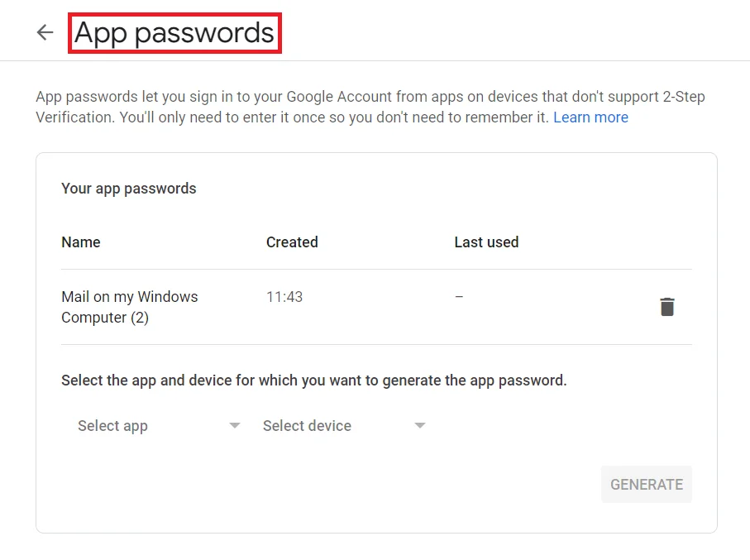Open the Learn more link

point(590,117)
